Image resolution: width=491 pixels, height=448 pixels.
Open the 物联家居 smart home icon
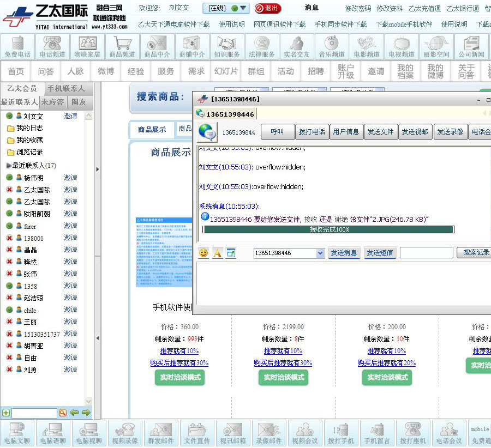(x=87, y=47)
